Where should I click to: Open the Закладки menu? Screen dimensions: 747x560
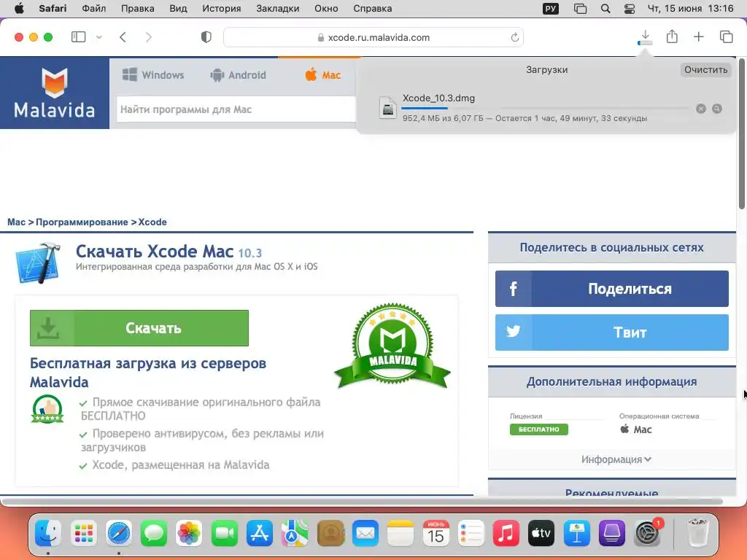[278, 9]
